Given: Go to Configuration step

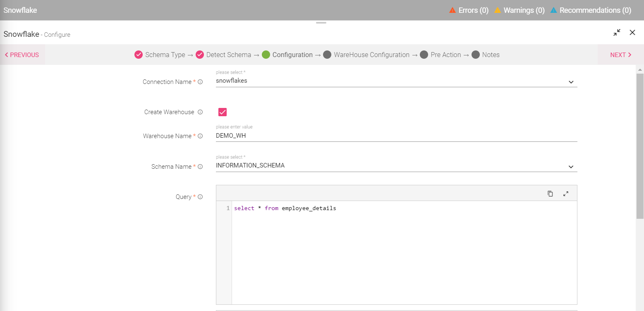Looking at the screenshot, I should (x=292, y=55).
